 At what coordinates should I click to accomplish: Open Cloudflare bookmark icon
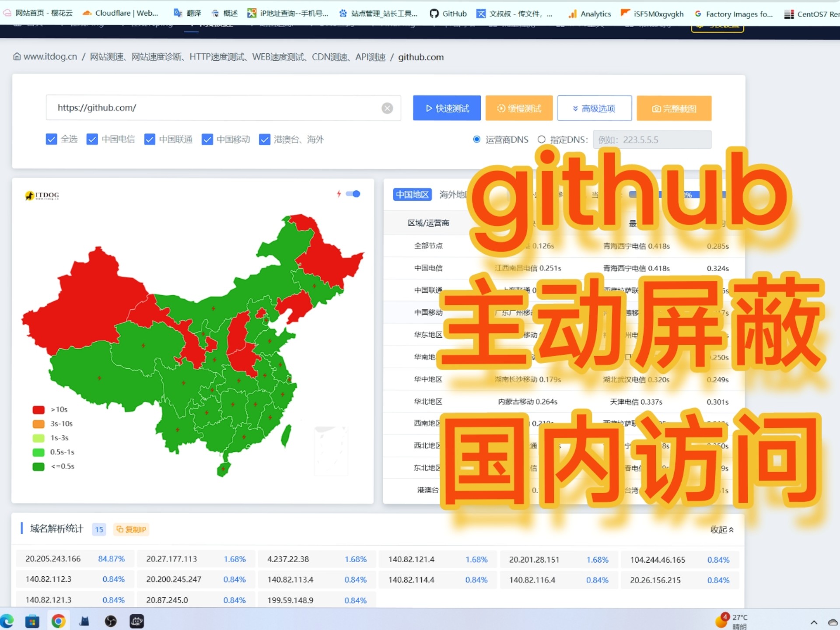click(x=87, y=13)
